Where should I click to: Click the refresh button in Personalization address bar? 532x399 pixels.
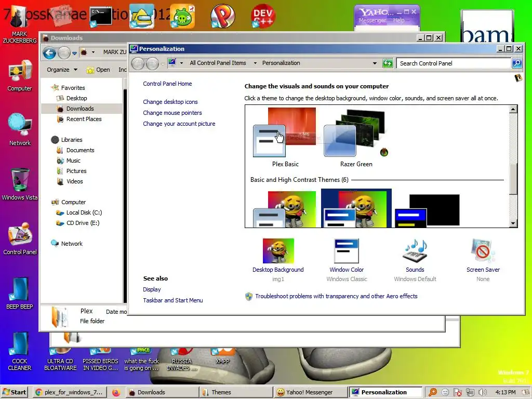388,63
